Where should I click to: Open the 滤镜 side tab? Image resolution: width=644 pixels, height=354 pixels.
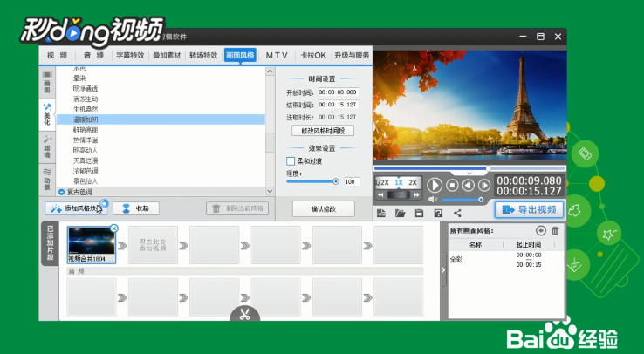pos(47,146)
